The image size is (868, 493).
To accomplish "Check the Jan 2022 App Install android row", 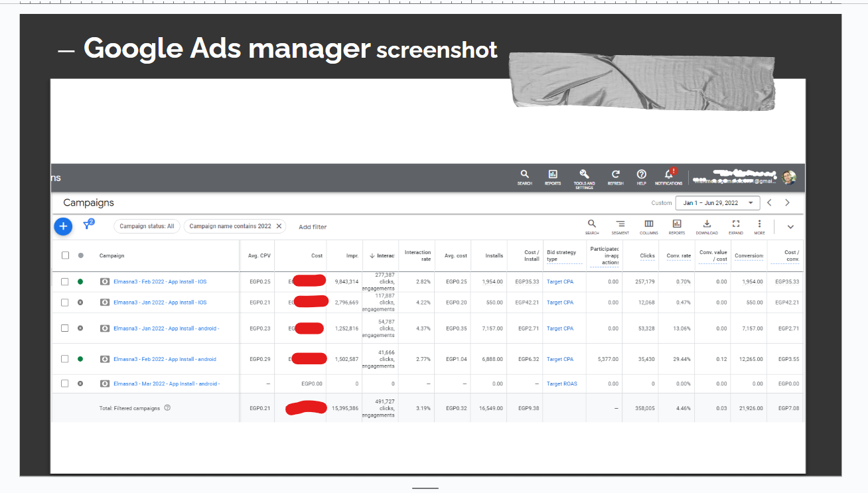I will click(65, 328).
